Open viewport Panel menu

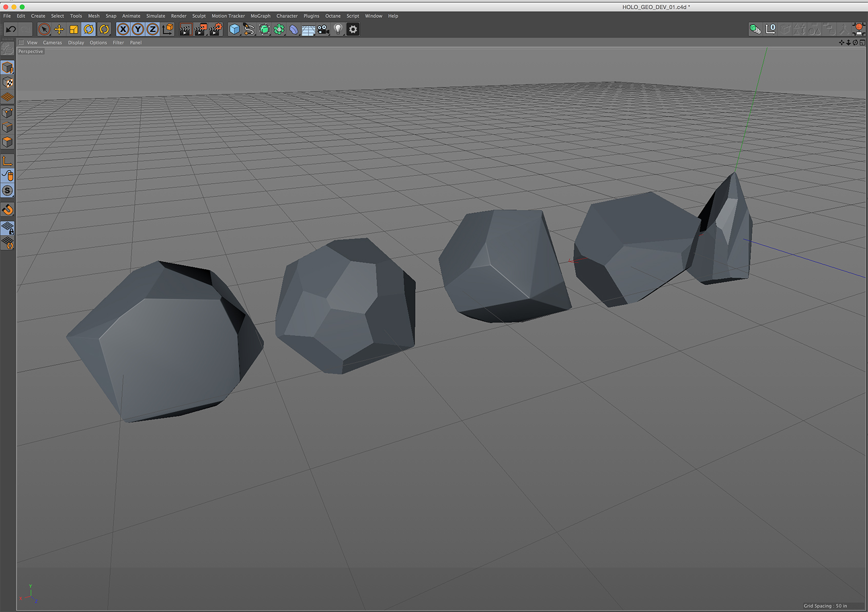pos(136,43)
